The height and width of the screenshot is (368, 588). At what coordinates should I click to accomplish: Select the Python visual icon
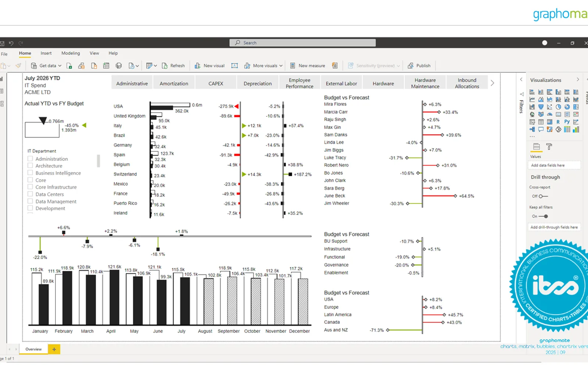567,122
